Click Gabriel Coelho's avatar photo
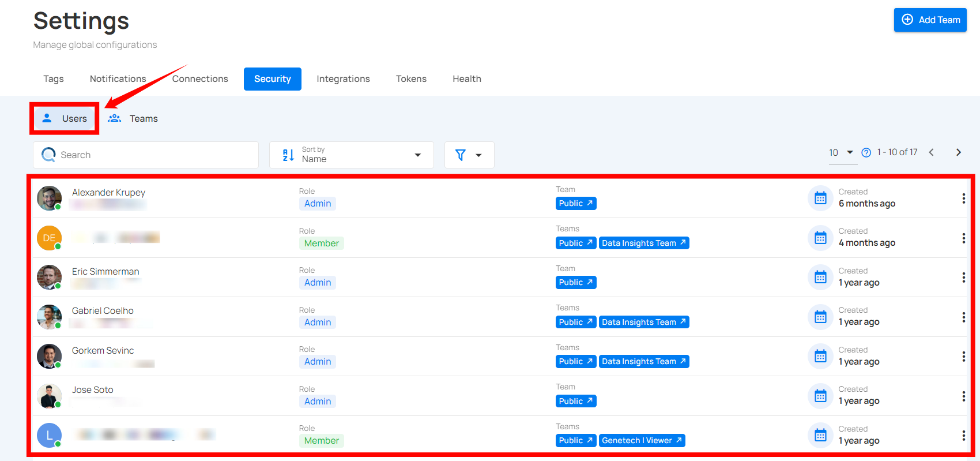The height and width of the screenshot is (461, 980). pyautogui.click(x=49, y=317)
